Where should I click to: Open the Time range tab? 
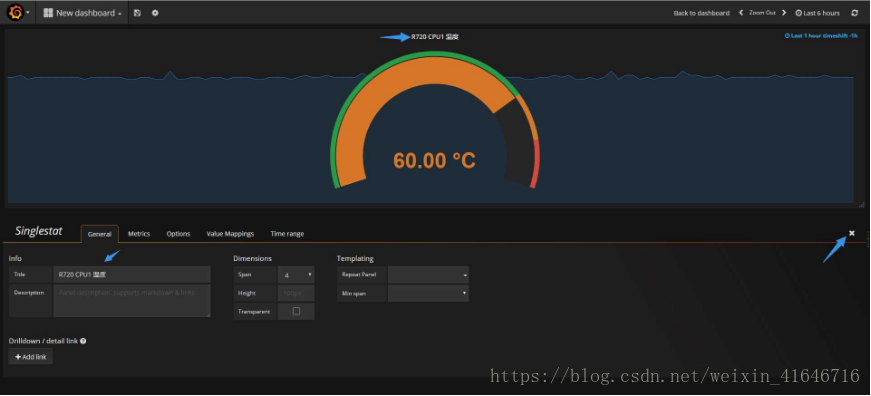(x=287, y=234)
